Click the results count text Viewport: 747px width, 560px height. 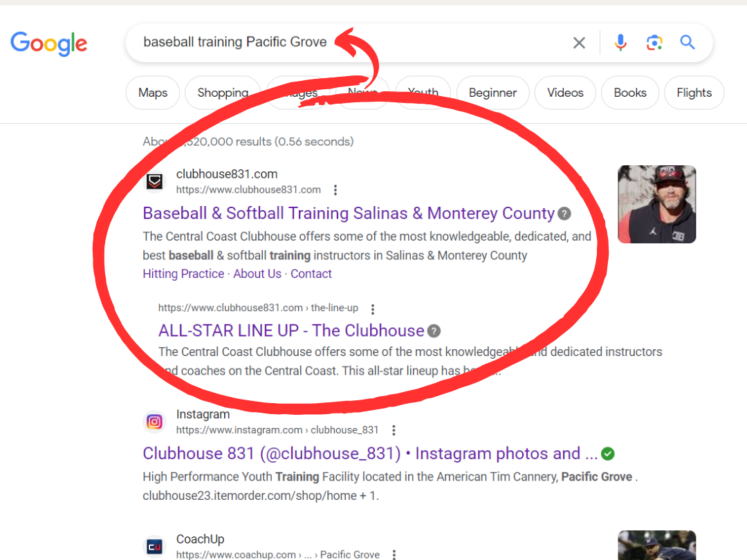pos(248,142)
